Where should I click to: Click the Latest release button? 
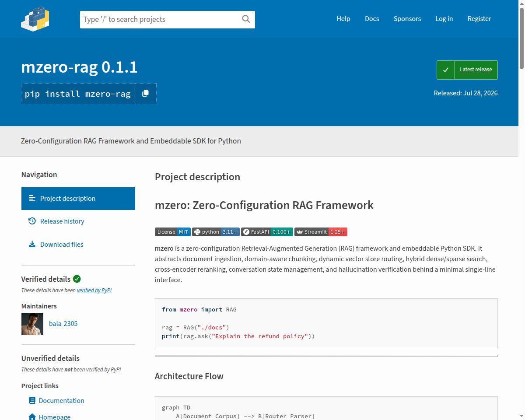(x=467, y=70)
